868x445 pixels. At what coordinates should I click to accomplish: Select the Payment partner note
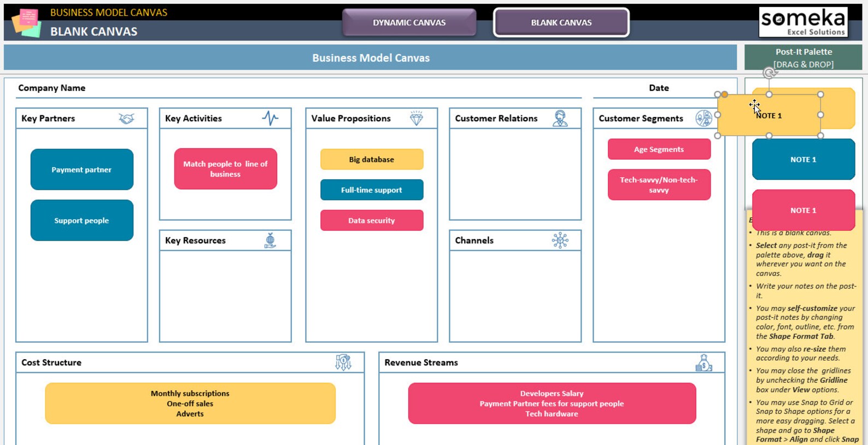coord(82,169)
